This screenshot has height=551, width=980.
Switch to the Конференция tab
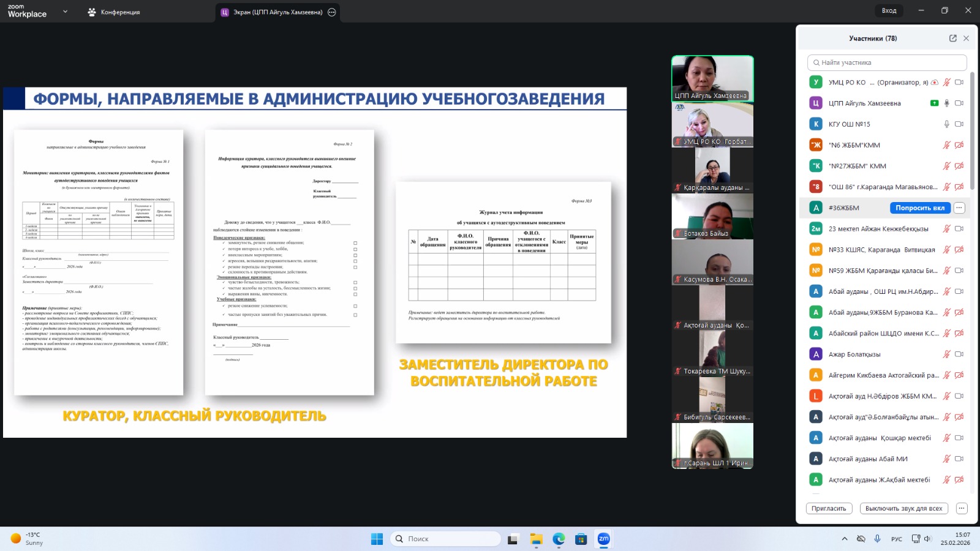(114, 12)
